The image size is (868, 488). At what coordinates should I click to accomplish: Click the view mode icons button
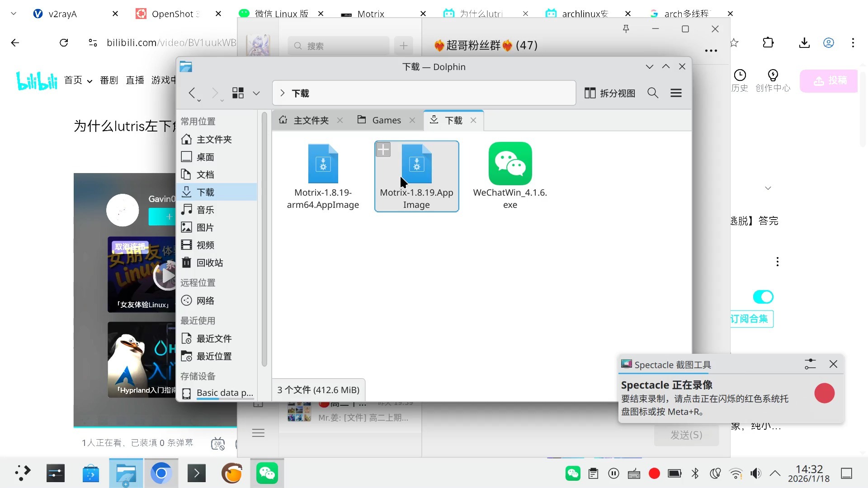tap(238, 93)
